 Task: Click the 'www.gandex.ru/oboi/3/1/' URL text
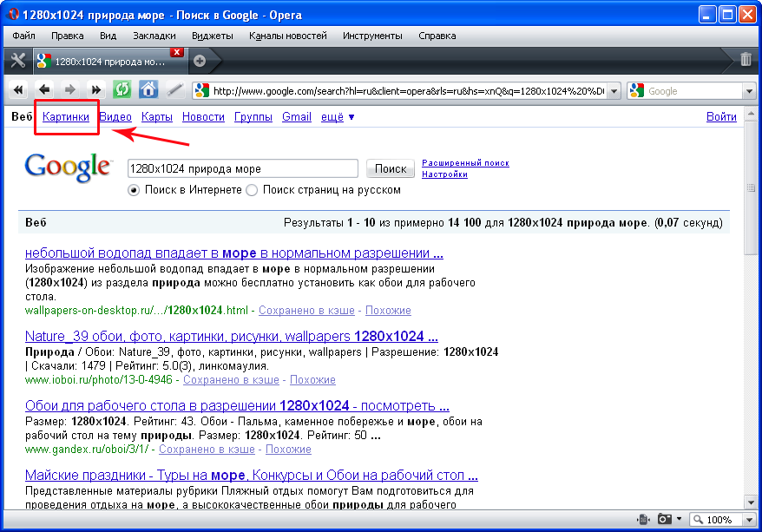click(87, 450)
